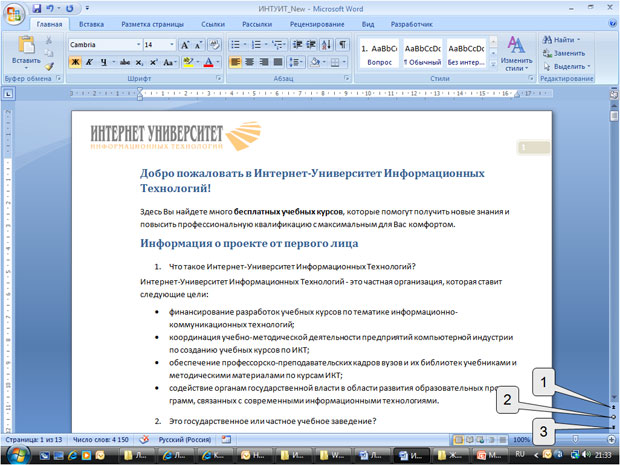Apply the Обычный style from gallery

(x=422, y=54)
